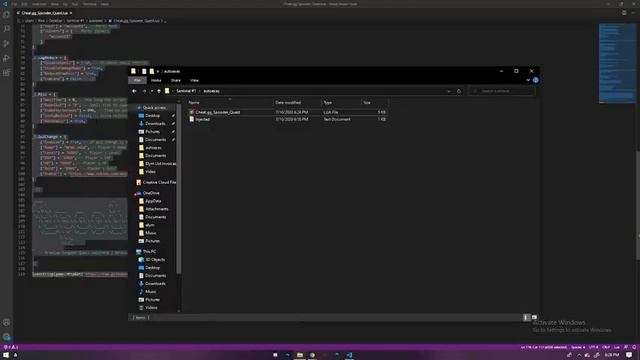This screenshot has height=360, width=640.
Task: Open the address bar history dropdown
Action: [x=449, y=91]
